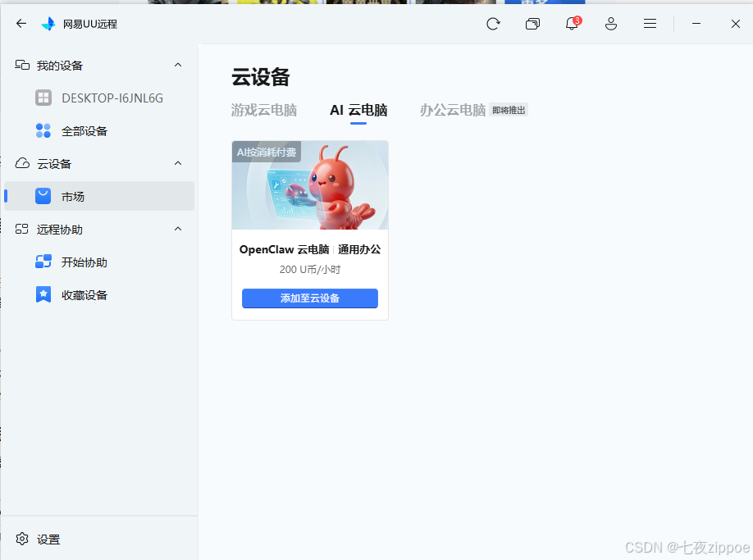Viewport: 753px width, 560px height.
Task: Select the AI 云电脑 tab
Action: (x=358, y=110)
